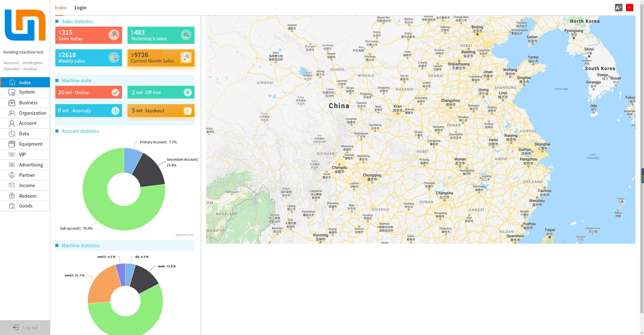Click the System monitor icon in sidebar

(12, 92)
